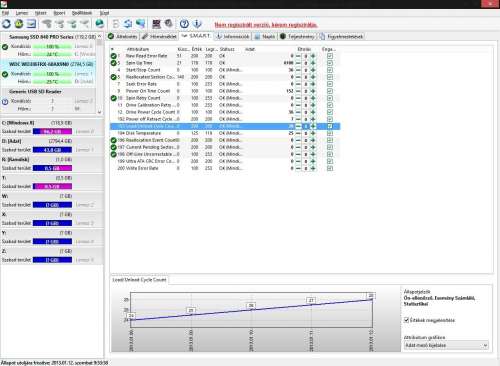
Task: Switch to the Áttekintés tab
Action: [123, 36]
